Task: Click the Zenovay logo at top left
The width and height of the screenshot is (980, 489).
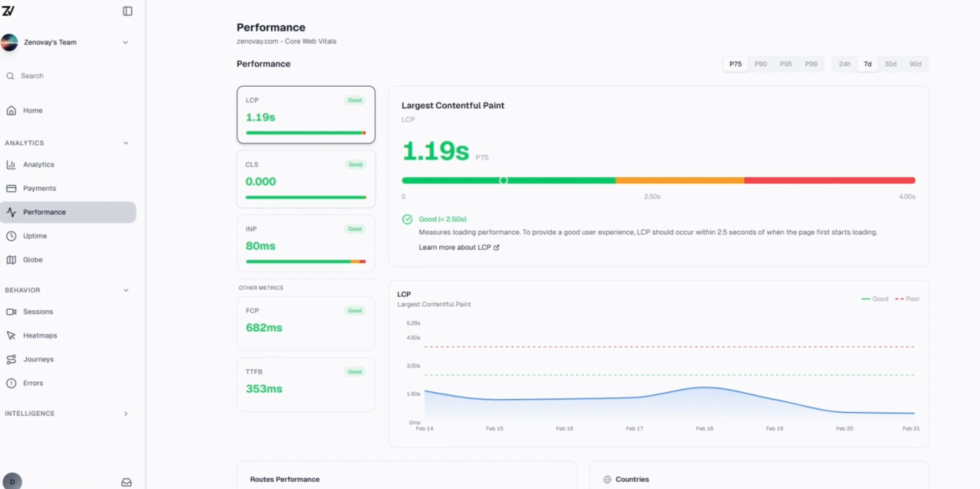Action: [9, 11]
